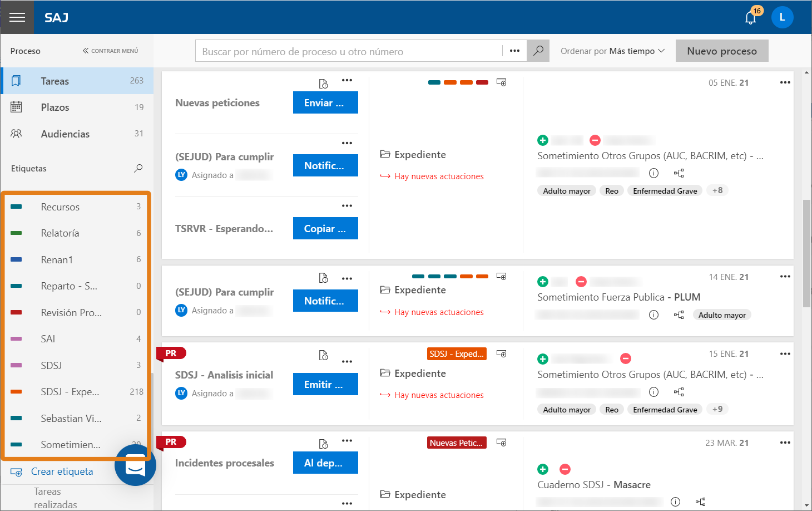The width and height of the screenshot is (812, 511).
Task: Open user profile avatar L
Action: 782,17
